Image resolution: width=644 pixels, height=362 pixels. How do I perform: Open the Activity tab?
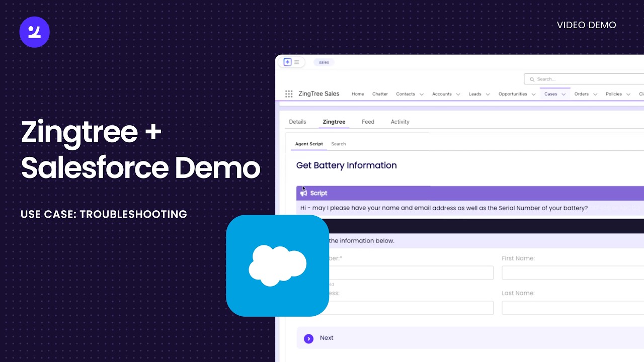click(400, 122)
